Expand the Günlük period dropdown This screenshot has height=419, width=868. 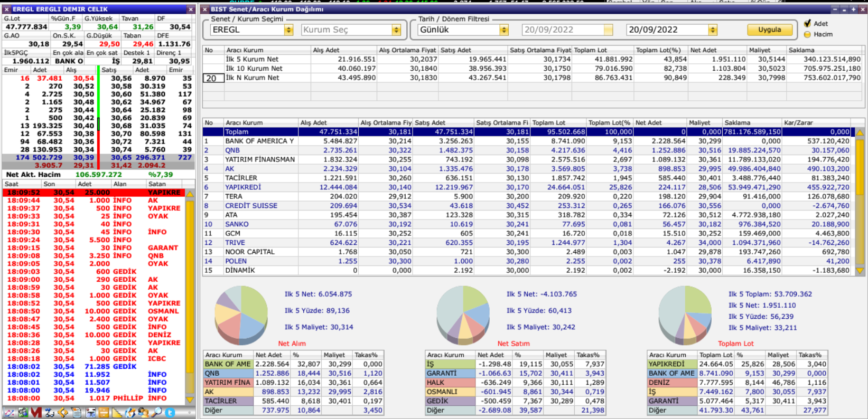(x=504, y=30)
